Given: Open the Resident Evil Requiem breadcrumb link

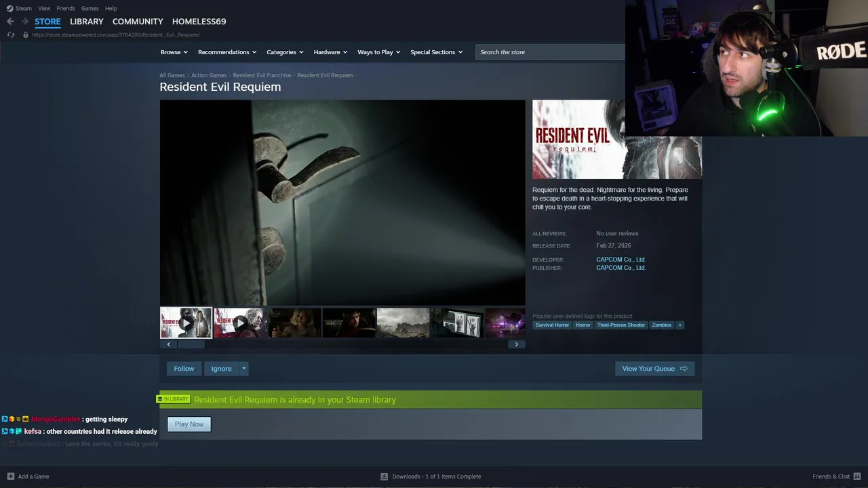Looking at the screenshot, I should tap(325, 75).
